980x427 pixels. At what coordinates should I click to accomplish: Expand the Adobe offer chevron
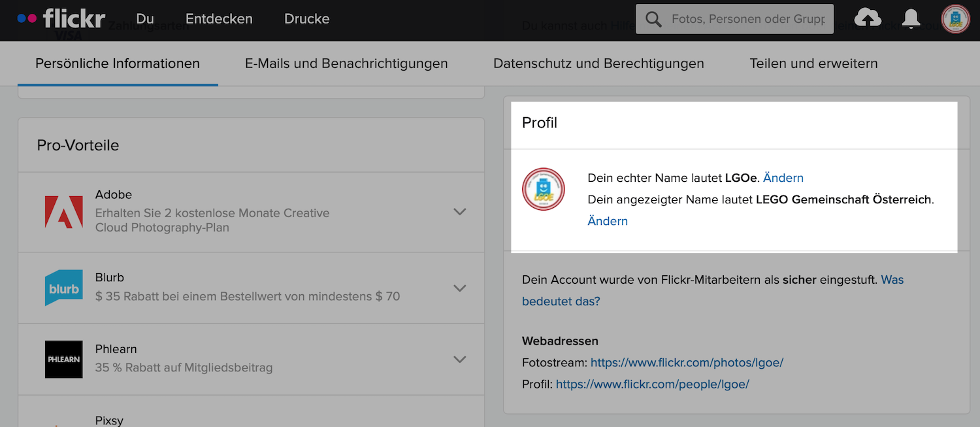point(460,212)
